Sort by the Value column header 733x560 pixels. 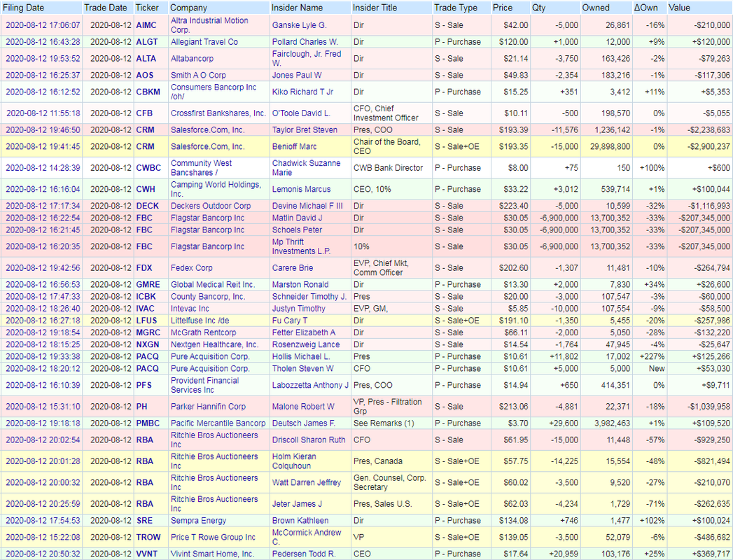pyautogui.click(x=679, y=8)
